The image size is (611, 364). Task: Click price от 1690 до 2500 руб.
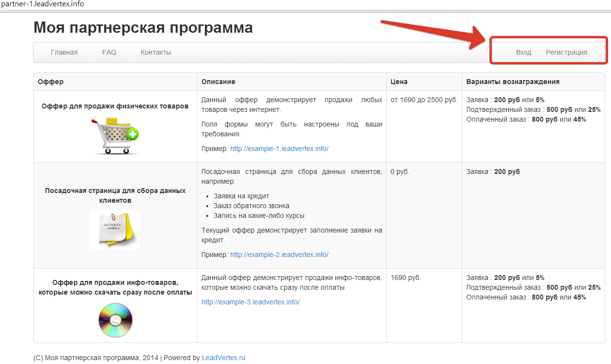pyautogui.click(x=424, y=100)
